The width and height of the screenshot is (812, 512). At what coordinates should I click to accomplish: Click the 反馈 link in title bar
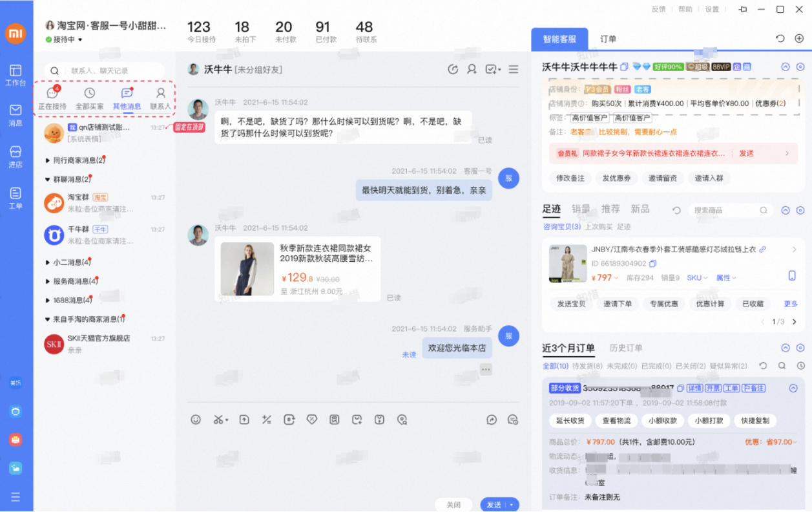[x=658, y=9]
